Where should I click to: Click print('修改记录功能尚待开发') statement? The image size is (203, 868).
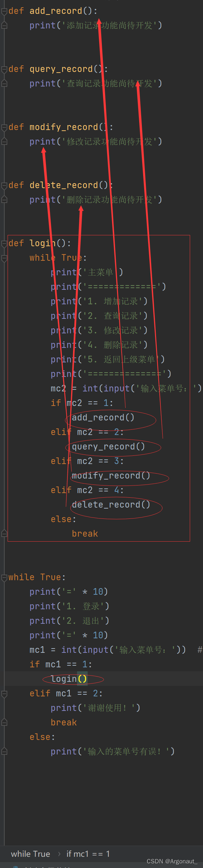[96, 142]
